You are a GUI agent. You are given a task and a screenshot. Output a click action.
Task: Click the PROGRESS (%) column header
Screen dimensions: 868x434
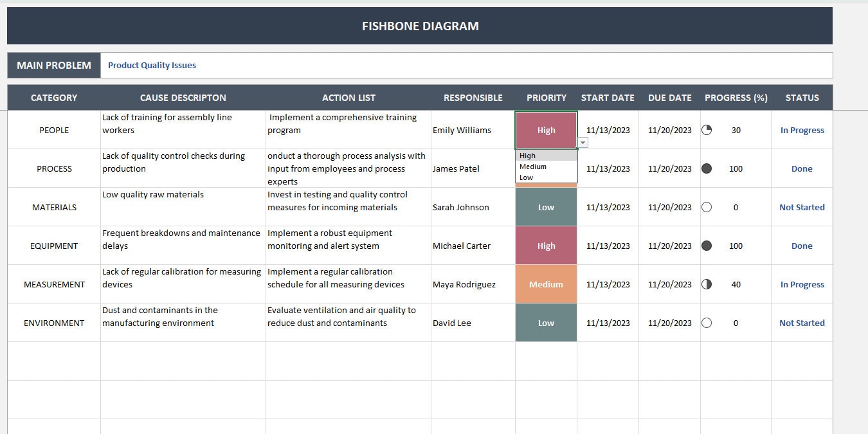point(736,98)
